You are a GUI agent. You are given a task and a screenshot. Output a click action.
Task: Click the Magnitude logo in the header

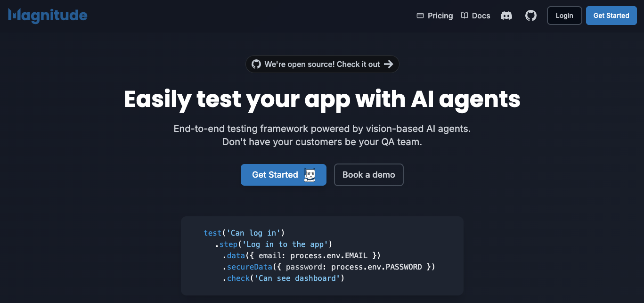click(x=48, y=16)
